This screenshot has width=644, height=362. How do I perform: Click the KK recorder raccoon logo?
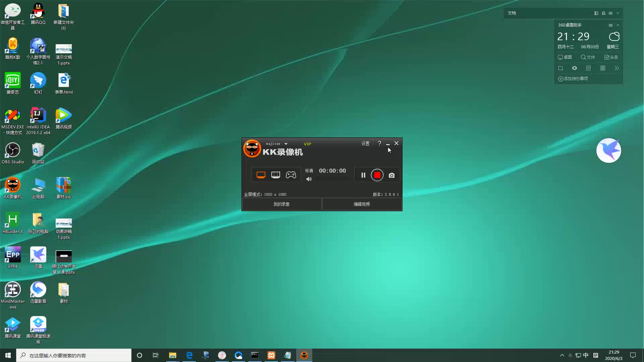252,148
